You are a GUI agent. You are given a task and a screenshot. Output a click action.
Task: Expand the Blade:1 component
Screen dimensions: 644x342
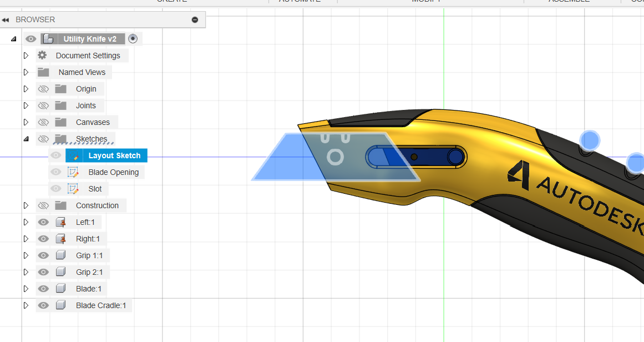pyautogui.click(x=26, y=289)
